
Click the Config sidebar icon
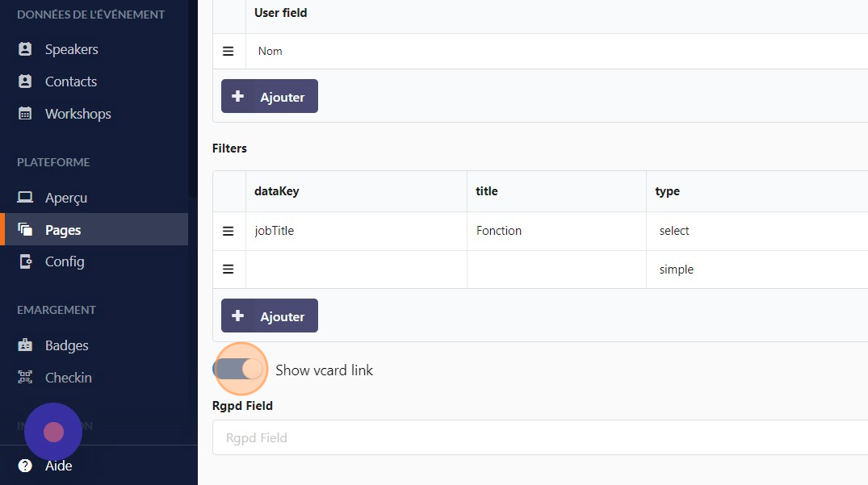(x=25, y=261)
